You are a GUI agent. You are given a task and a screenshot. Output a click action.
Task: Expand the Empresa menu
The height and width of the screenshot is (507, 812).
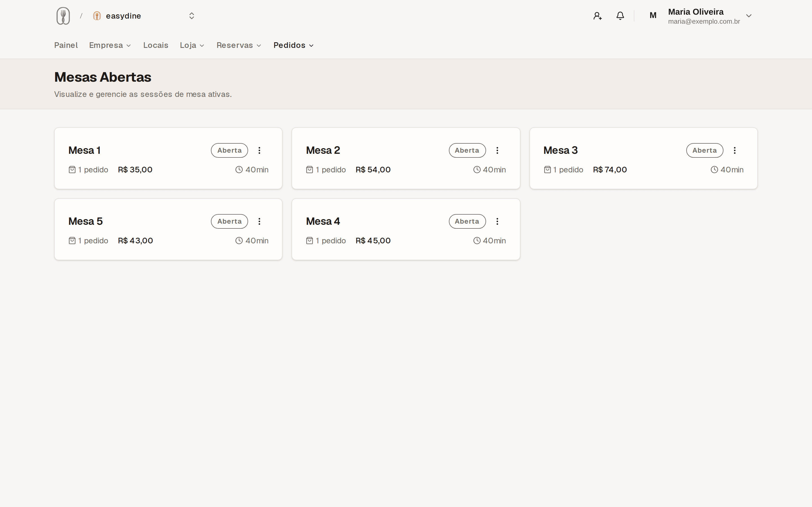(110, 45)
